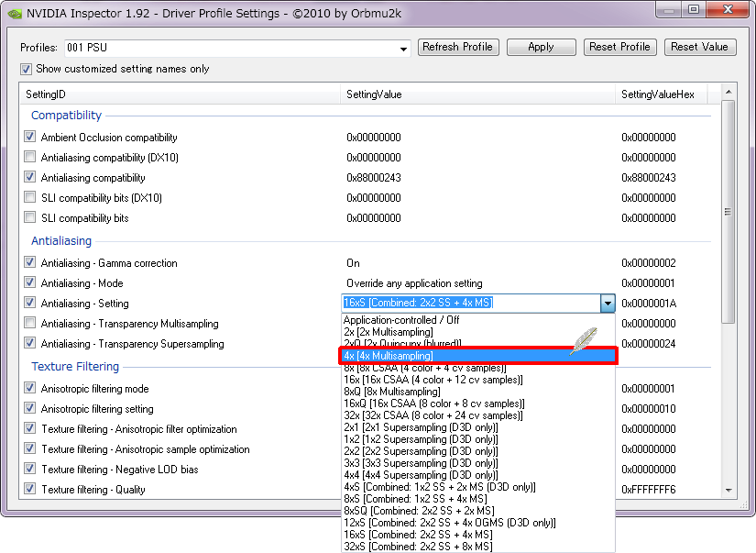Image resolution: width=756 pixels, height=553 pixels.
Task: Select 2x1 Supersampling (D3D only) option
Action: [477, 427]
